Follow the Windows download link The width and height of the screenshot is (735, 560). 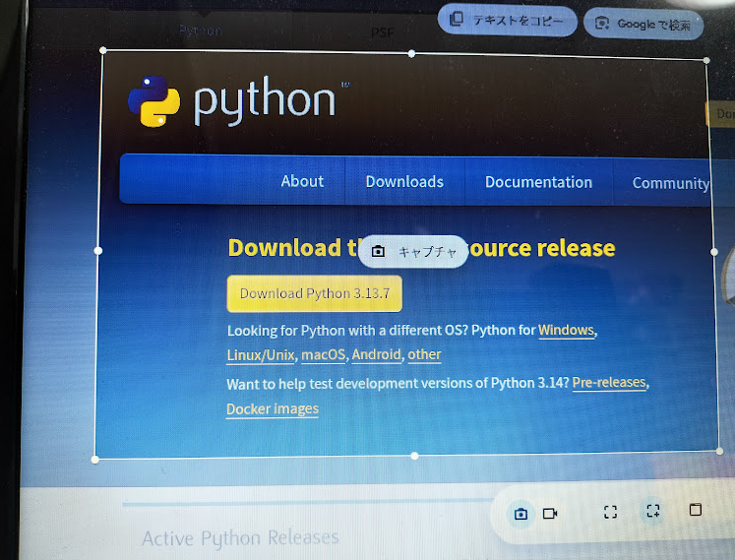566,331
